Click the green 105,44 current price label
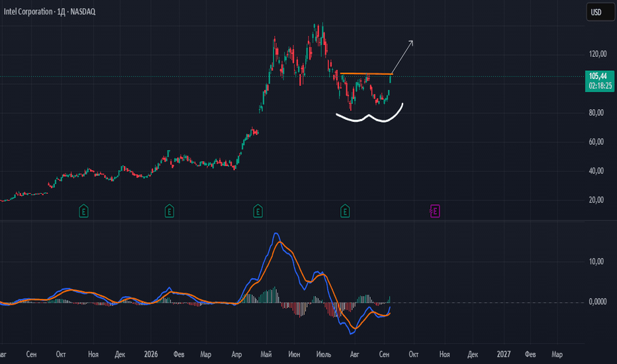Viewport: 617px width, 364px height. pyautogui.click(x=600, y=81)
